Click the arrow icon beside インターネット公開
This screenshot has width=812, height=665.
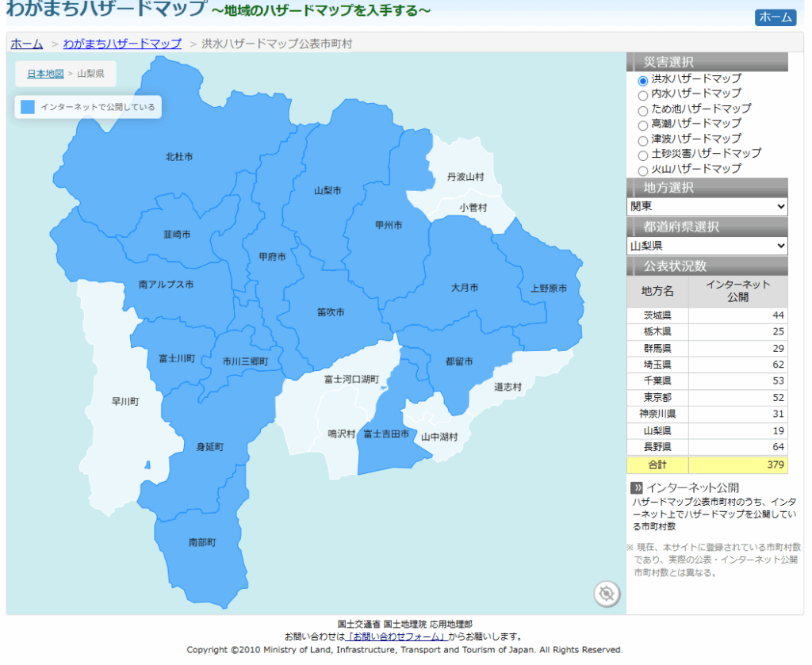636,487
